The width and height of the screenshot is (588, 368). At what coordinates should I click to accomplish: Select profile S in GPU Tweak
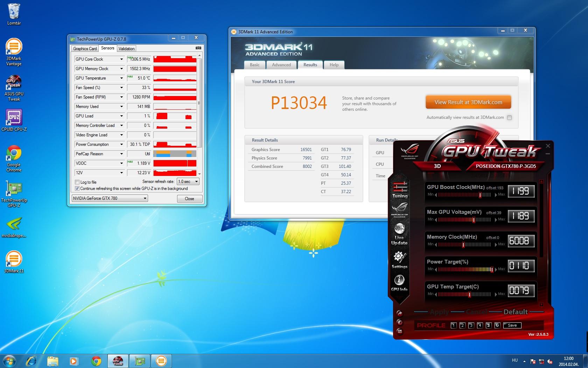click(489, 325)
